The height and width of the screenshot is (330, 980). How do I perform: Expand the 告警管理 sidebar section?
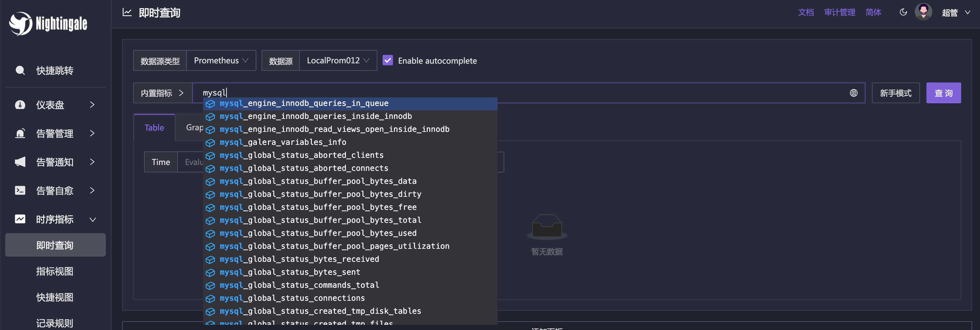click(92, 133)
